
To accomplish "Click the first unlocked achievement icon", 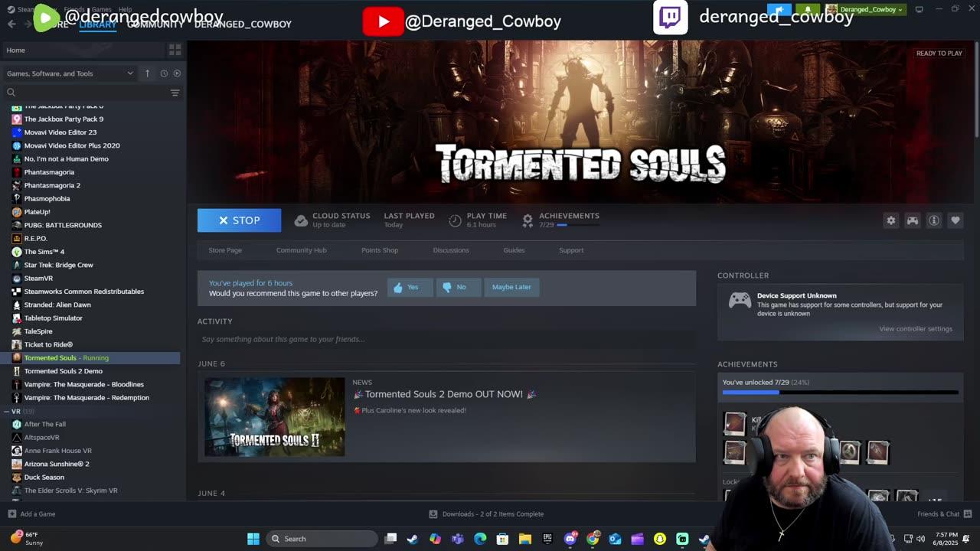I will (x=735, y=423).
